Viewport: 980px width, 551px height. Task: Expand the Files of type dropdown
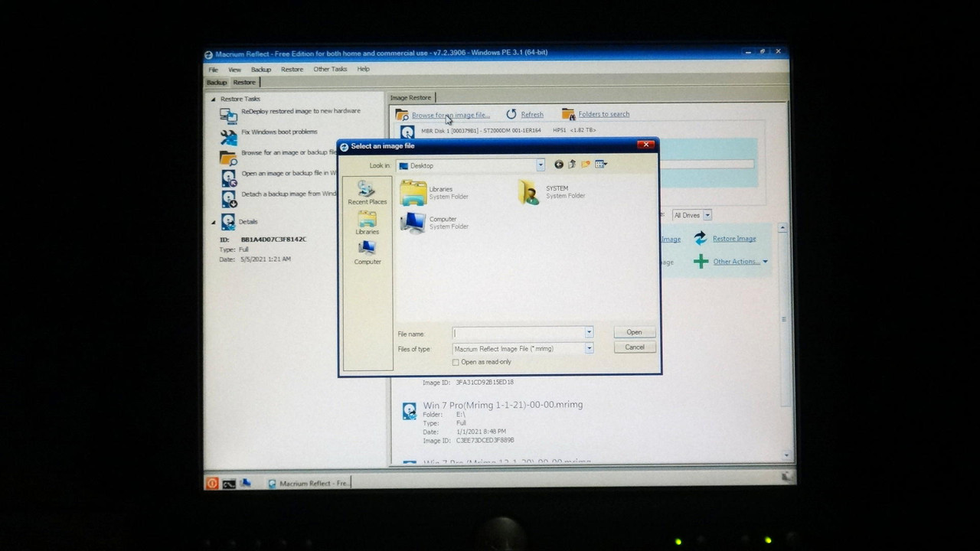click(x=589, y=348)
